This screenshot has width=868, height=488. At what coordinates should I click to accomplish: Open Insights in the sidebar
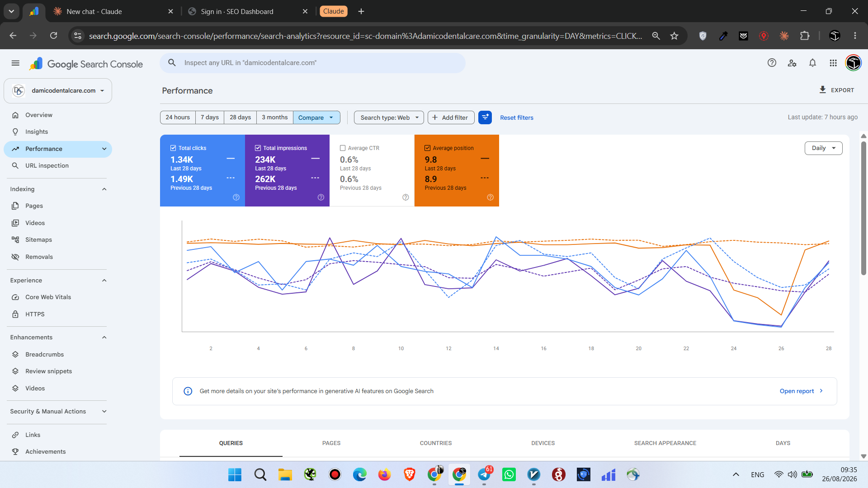click(58, 132)
